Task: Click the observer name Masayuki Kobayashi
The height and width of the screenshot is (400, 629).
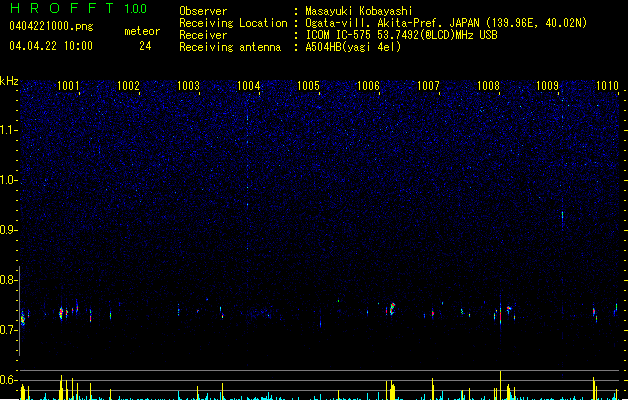Action: (x=359, y=11)
